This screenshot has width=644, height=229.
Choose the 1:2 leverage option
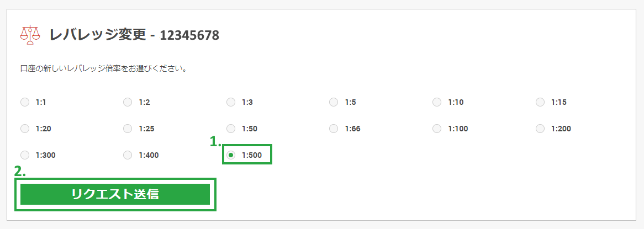pyautogui.click(x=128, y=102)
